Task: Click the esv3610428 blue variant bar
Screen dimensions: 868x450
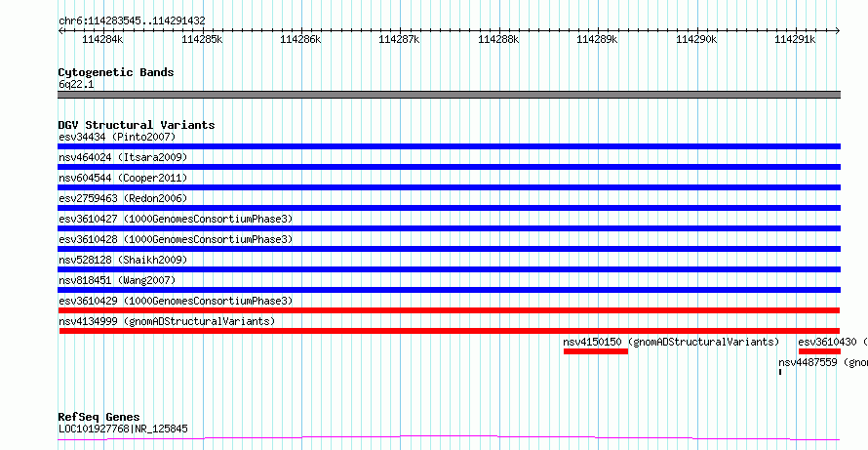Action: tap(449, 249)
